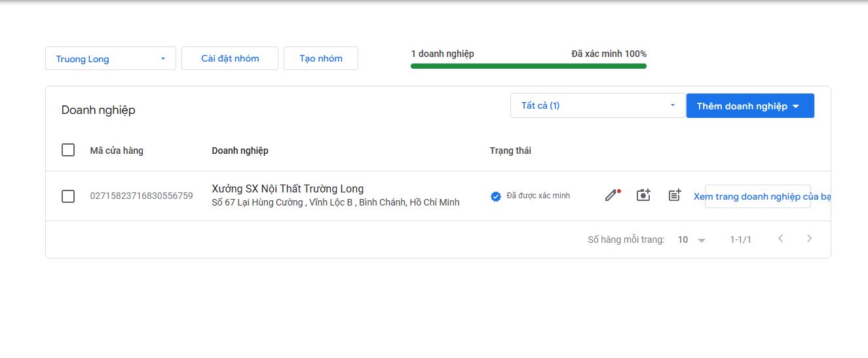Edit business info via pencil icon
This screenshot has width=868, height=358.
[x=612, y=195]
